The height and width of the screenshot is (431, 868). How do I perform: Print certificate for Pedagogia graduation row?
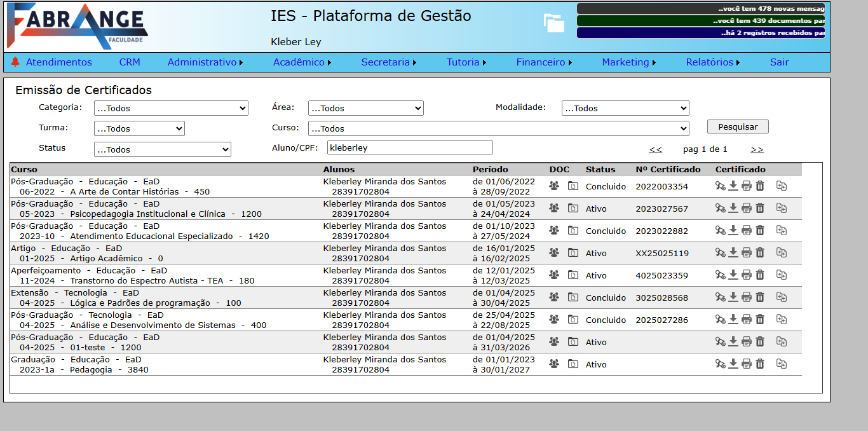[x=747, y=364]
